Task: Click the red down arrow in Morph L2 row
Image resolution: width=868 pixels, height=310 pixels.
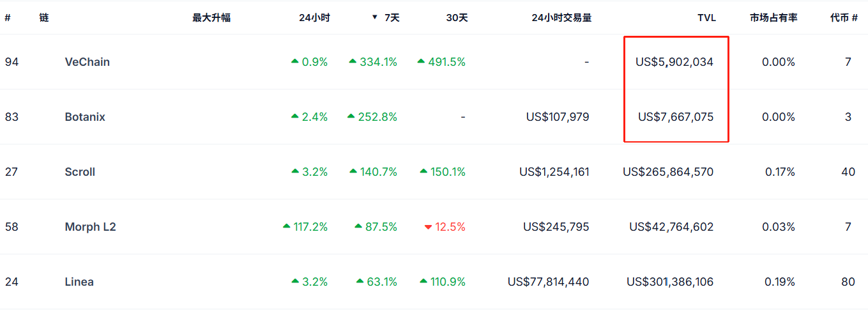Action: pyautogui.click(x=428, y=227)
